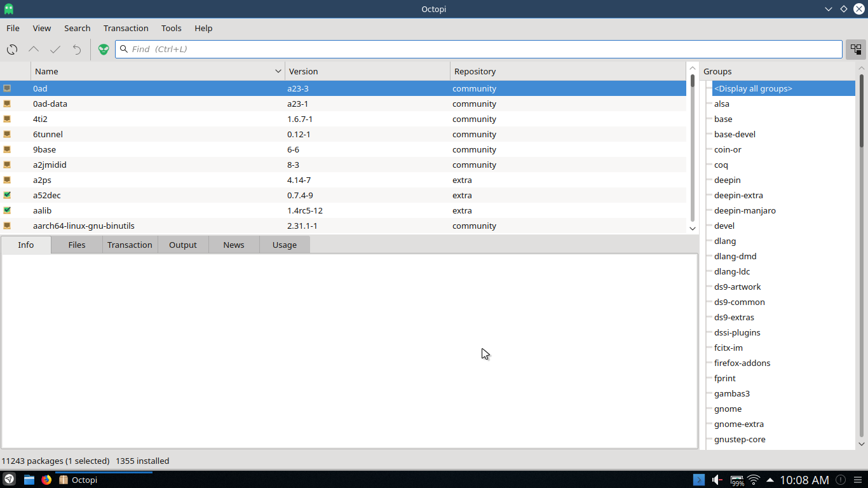Launch Firefox from the taskbar
Viewport: 868px width, 488px height.
[x=46, y=480]
